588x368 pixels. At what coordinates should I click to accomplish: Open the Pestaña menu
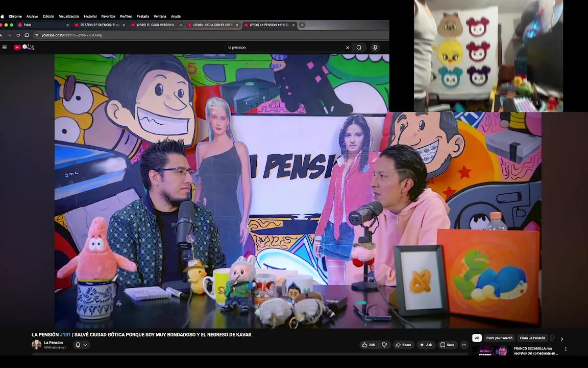(142, 16)
